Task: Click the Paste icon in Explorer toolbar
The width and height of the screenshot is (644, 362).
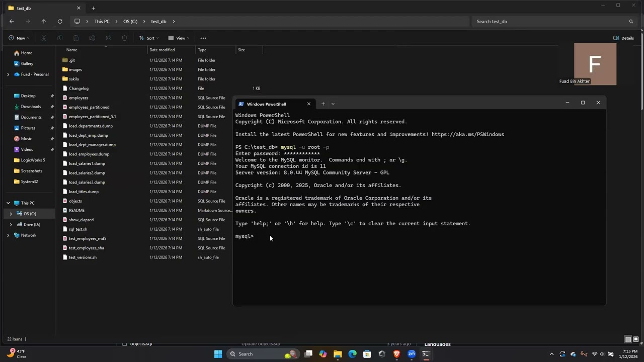Action: pyautogui.click(x=76, y=38)
